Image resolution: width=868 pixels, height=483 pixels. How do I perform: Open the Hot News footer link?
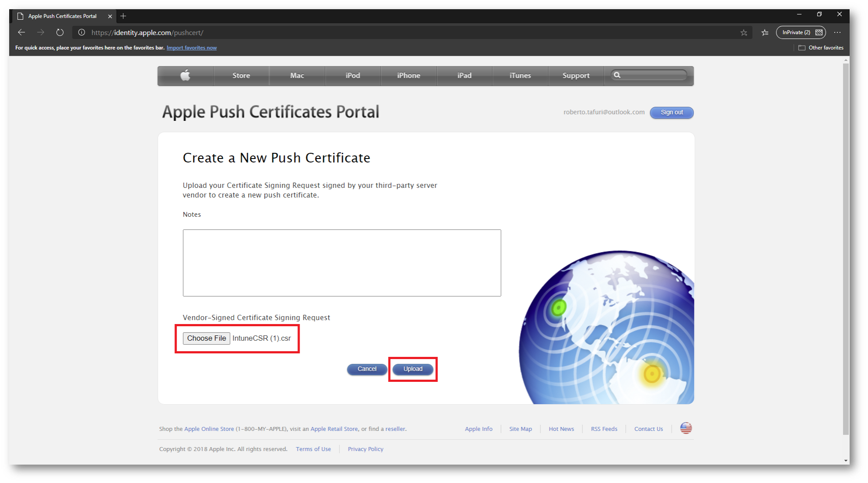click(561, 429)
